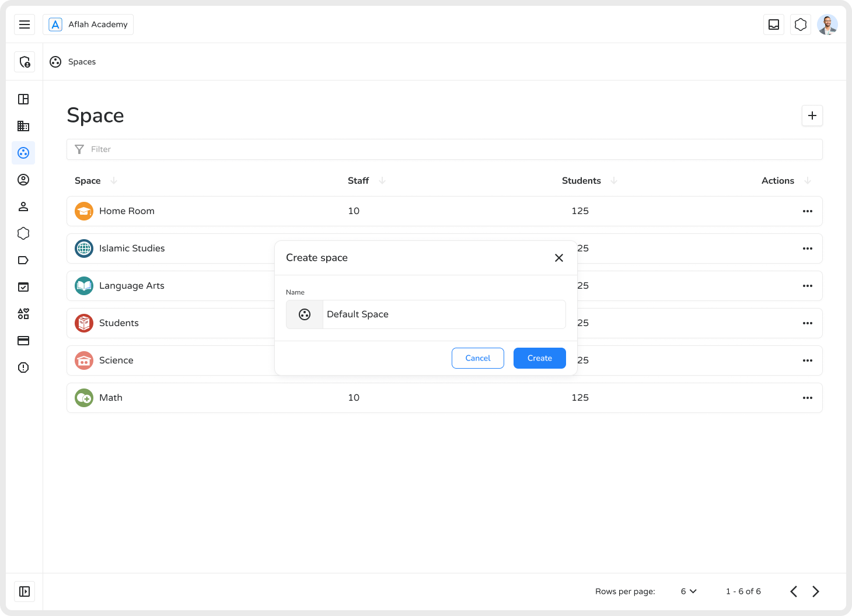Sort by the Space column arrow

114,181
